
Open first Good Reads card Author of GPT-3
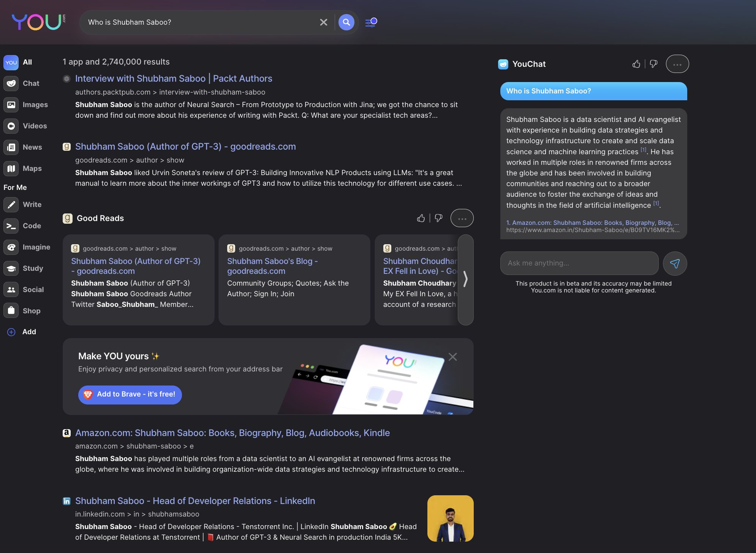point(136,266)
